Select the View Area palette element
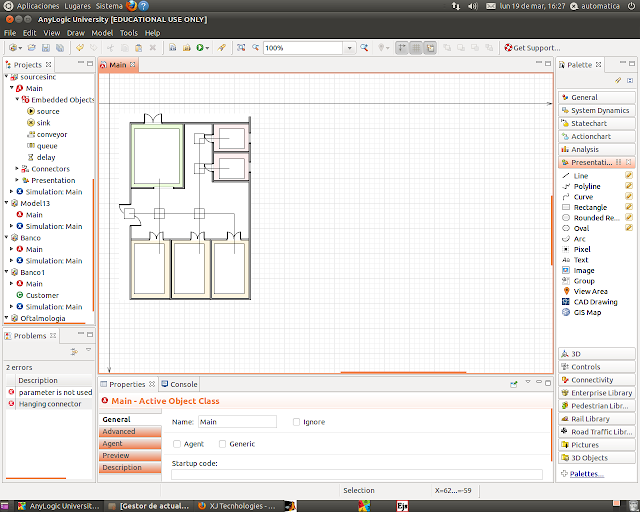This screenshot has width=640, height=512. (x=590, y=291)
